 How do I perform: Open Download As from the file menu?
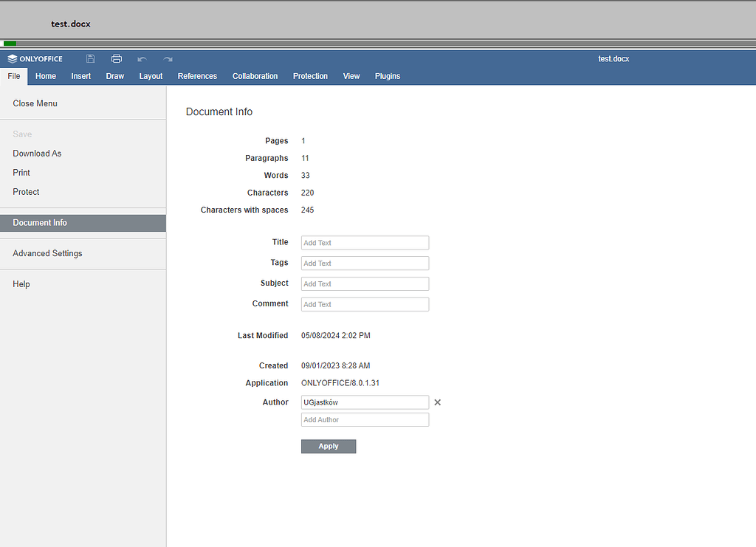[x=37, y=154]
